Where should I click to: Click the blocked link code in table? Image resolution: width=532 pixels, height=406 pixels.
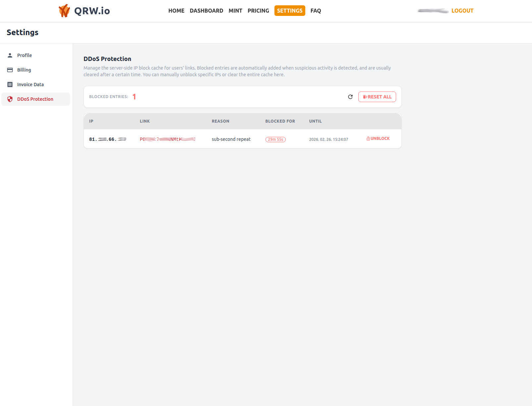point(167,139)
